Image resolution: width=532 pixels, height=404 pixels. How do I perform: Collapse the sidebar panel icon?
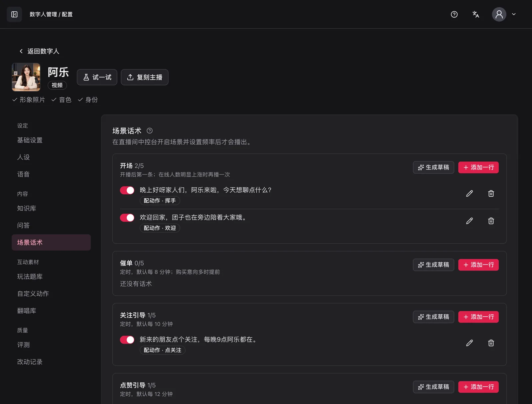coord(14,14)
